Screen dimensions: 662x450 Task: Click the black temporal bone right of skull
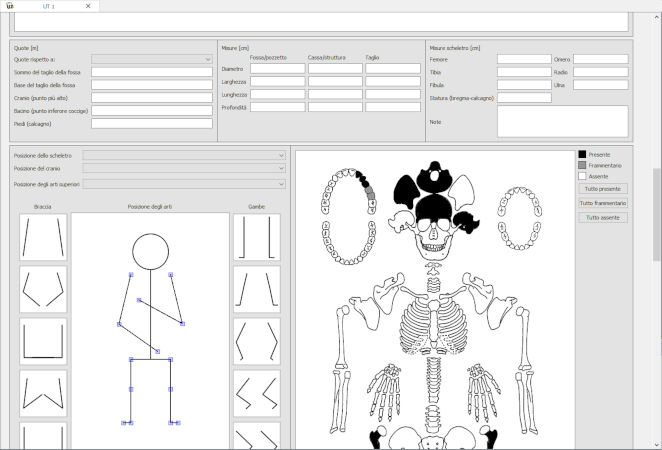click(466, 222)
